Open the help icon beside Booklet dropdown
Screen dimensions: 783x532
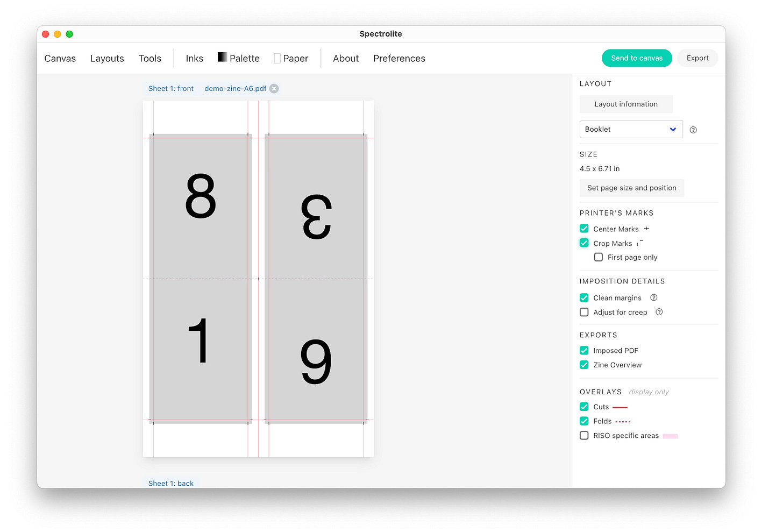coord(693,130)
